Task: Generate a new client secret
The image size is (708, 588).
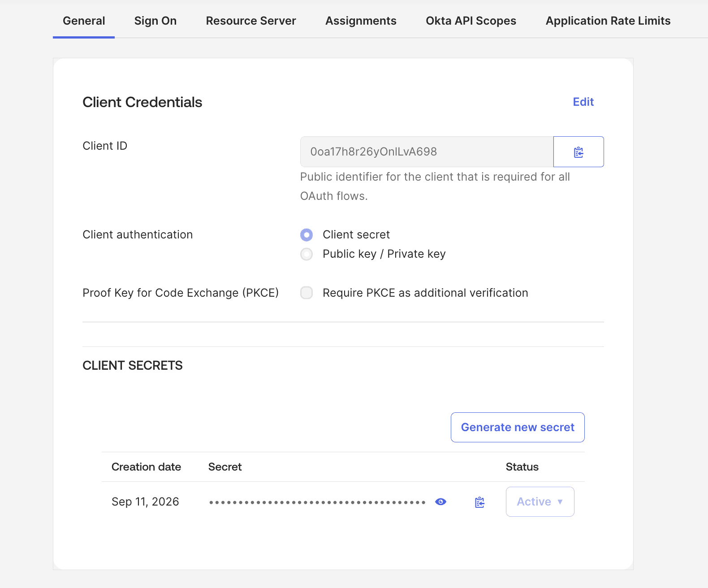Action: [518, 427]
